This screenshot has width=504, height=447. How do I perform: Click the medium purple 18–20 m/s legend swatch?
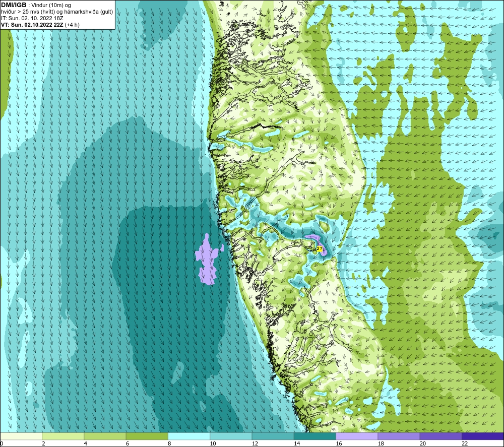tap(399, 436)
